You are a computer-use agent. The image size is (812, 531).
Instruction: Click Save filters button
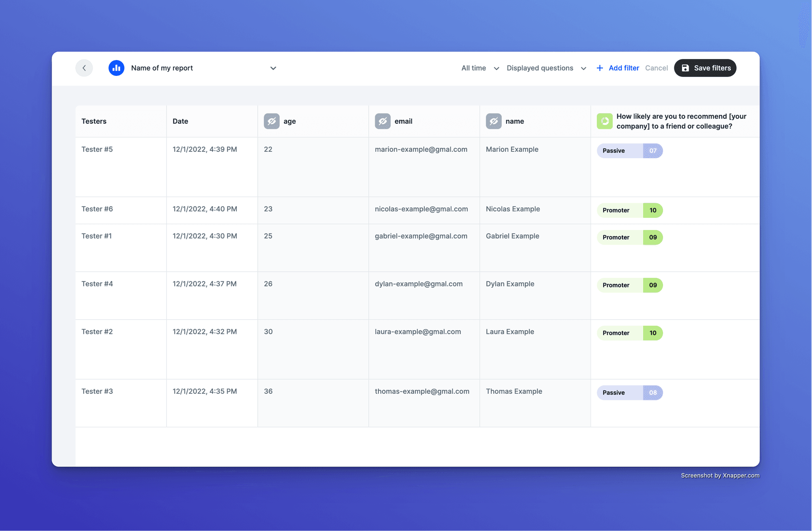coord(705,67)
